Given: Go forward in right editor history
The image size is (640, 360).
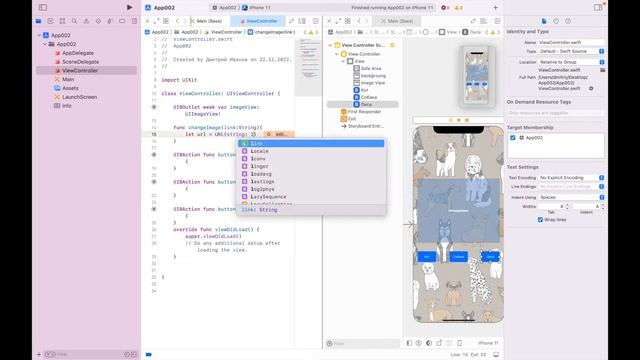Looking at the screenshot, I should tap(367, 21).
